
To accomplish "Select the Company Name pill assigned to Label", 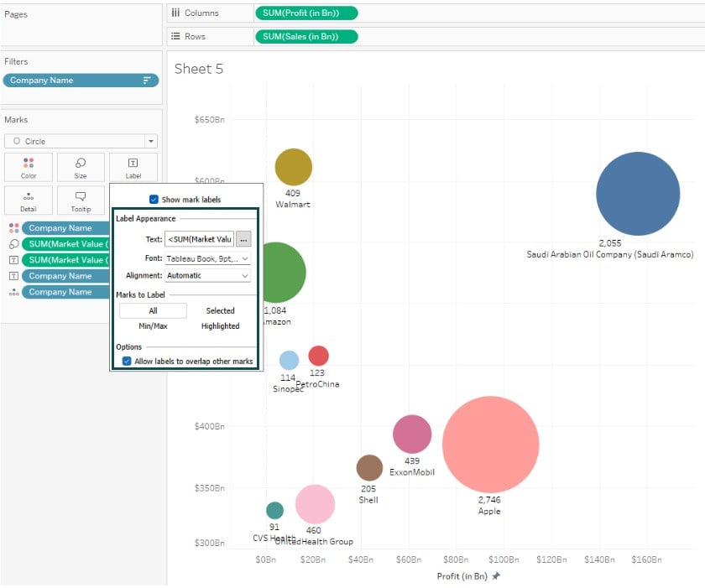I will tap(65, 276).
